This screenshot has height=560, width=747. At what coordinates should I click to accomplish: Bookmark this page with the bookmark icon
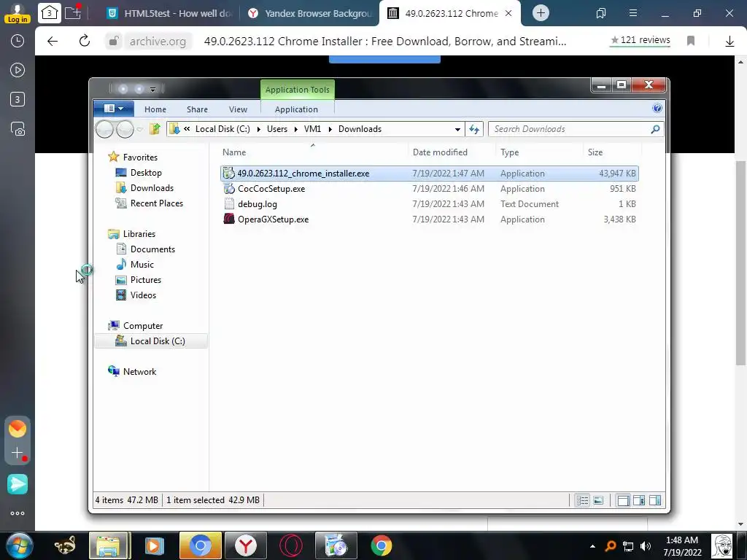click(x=691, y=41)
